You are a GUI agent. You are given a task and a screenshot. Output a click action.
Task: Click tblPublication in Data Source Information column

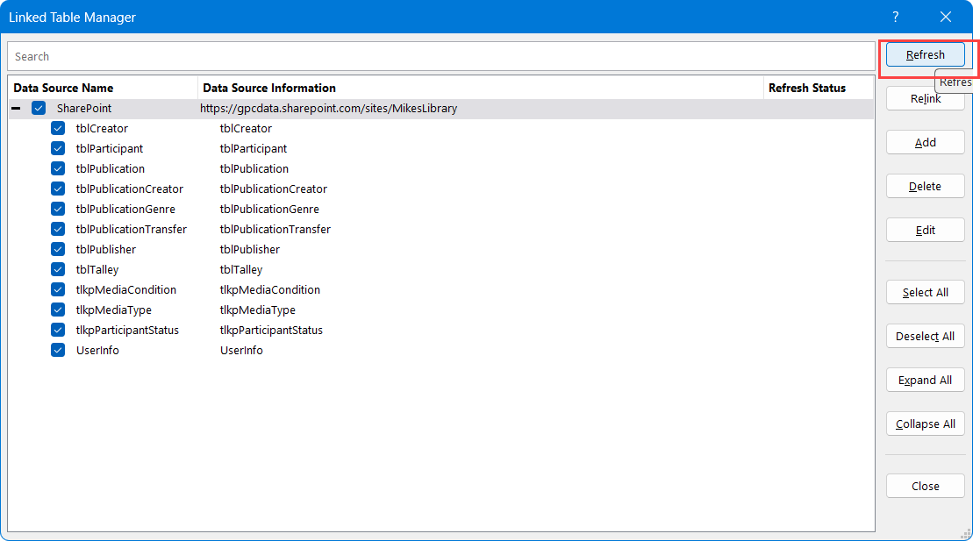coord(254,168)
